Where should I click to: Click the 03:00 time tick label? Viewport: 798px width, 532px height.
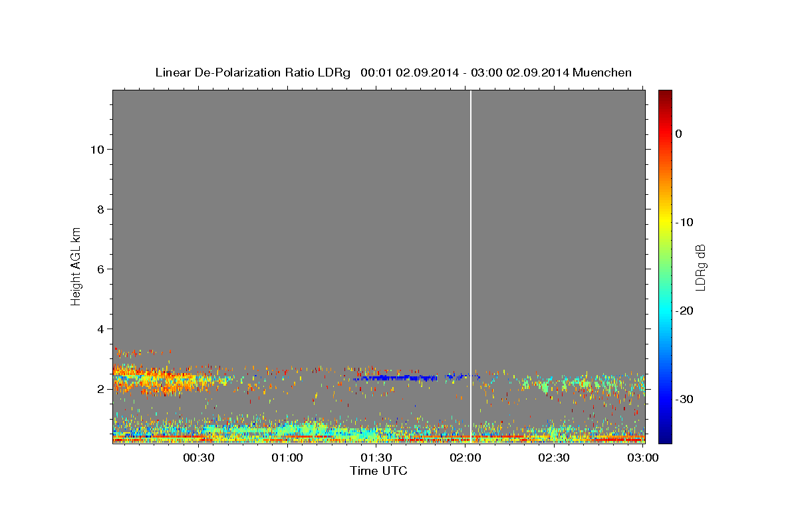tap(642, 458)
